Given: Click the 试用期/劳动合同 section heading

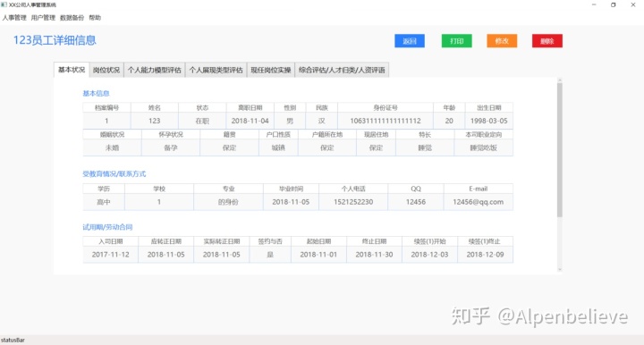Looking at the screenshot, I should pos(107,227).
